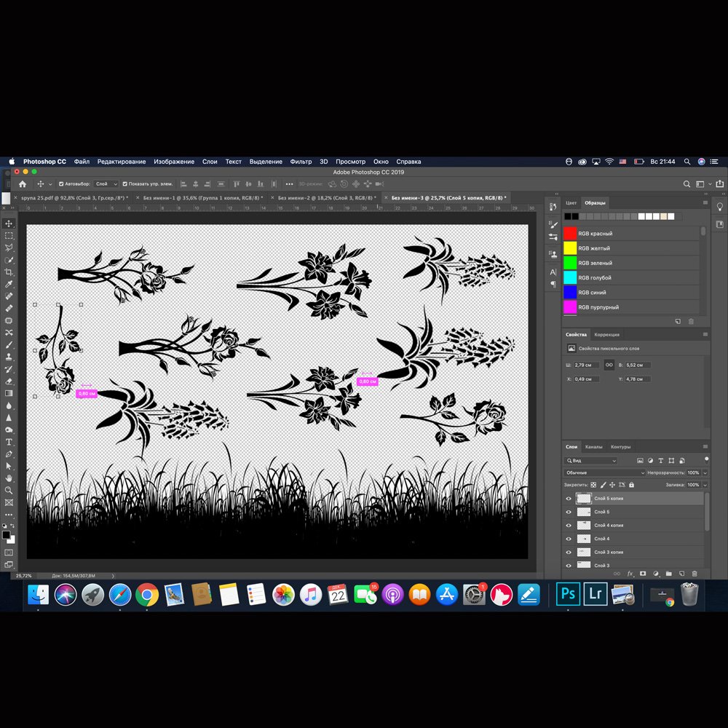Choose the Zoom magnifier tool
Screen dimensions: 728x728
[x=9, y=490]
